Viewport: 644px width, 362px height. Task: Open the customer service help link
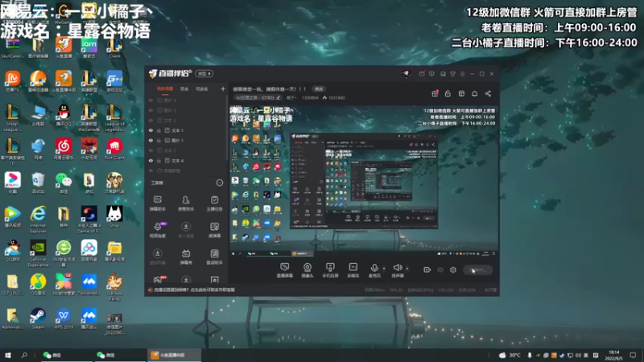pos(194,290)
